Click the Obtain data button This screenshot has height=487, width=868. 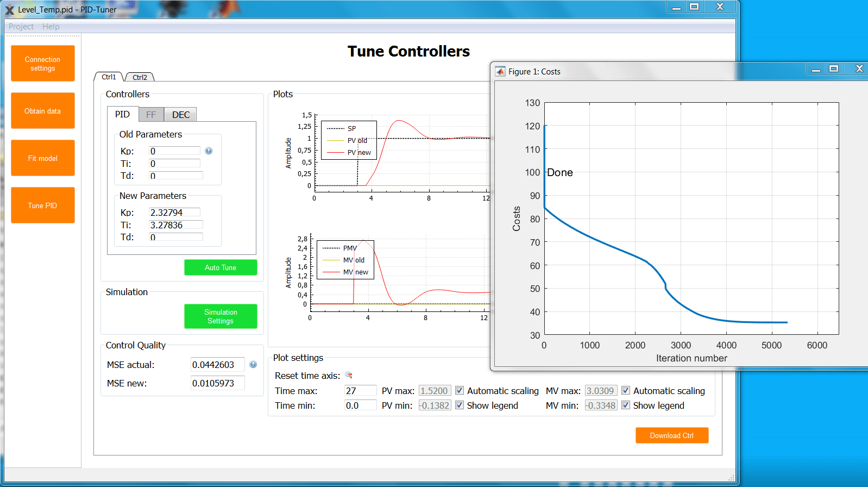point(43,111)
